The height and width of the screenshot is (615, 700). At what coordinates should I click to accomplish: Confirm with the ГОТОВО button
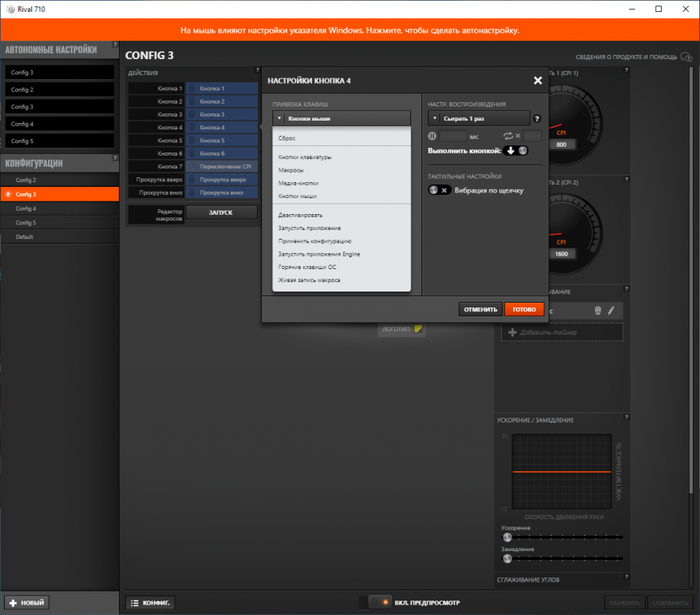tap(524, 309)
